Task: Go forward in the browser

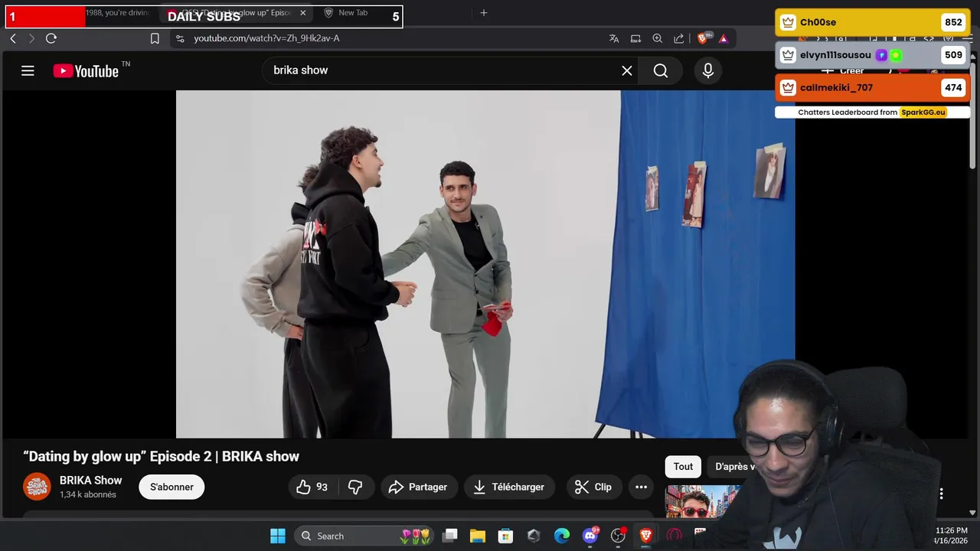Action: [x=31, y=38]
